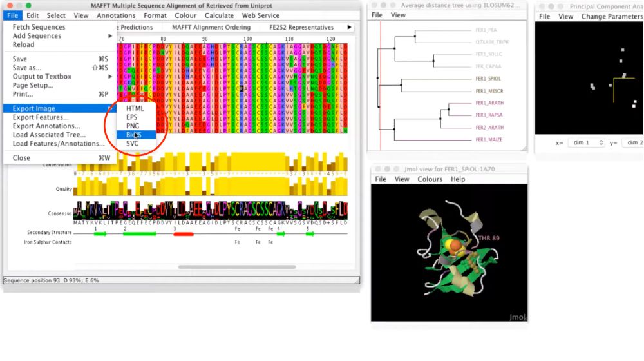The image size is (644, 361).
Task: Open Change Parameters menu in PCA window
Action: [612, 17]
